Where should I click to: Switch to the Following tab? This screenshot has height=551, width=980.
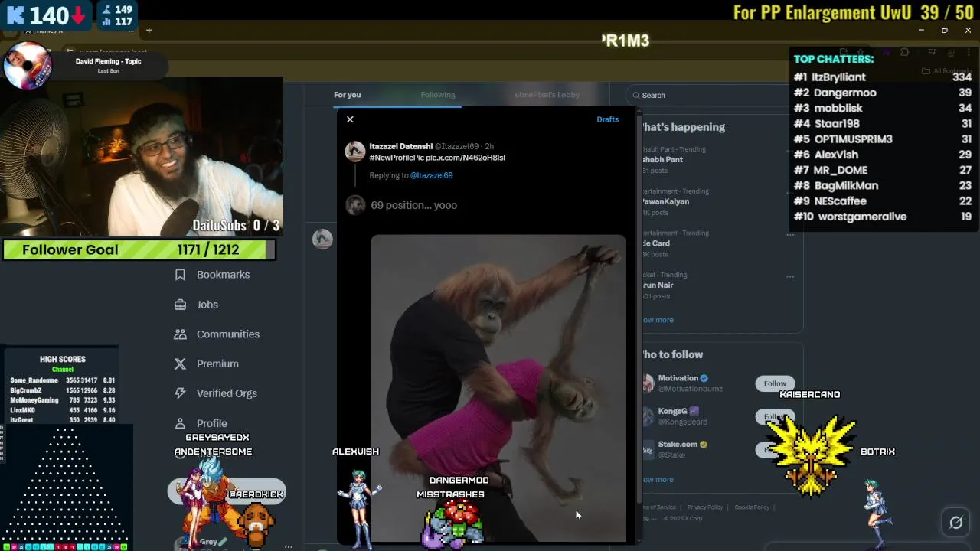click(438, 95)
